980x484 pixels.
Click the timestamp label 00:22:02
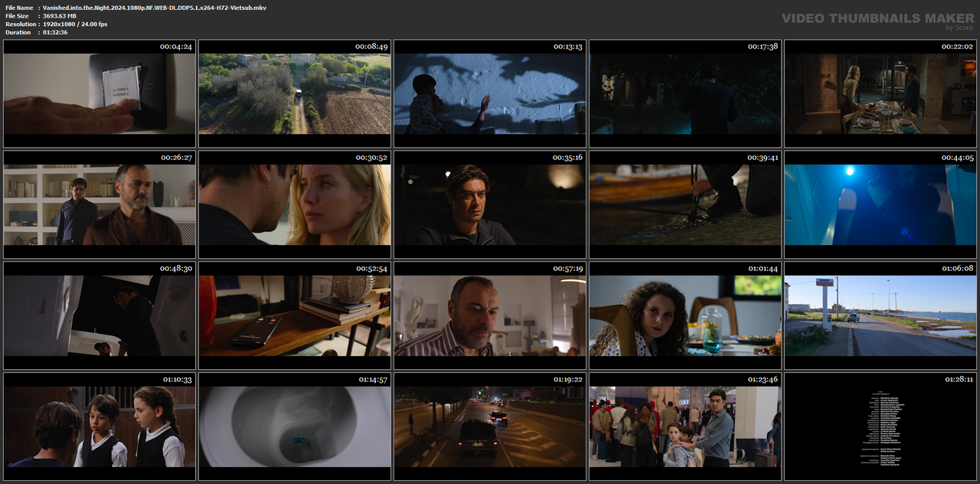click(x=957, y=47)
